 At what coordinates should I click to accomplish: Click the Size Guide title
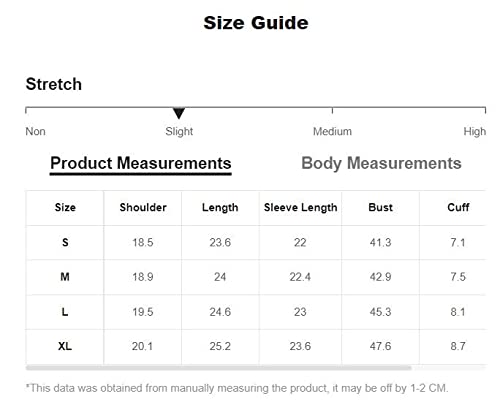click(256, 23)
